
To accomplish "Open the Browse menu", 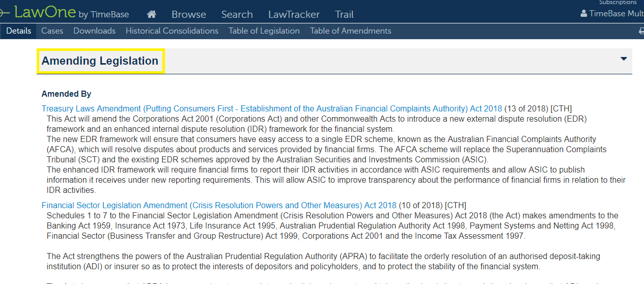I will [189, 14].
